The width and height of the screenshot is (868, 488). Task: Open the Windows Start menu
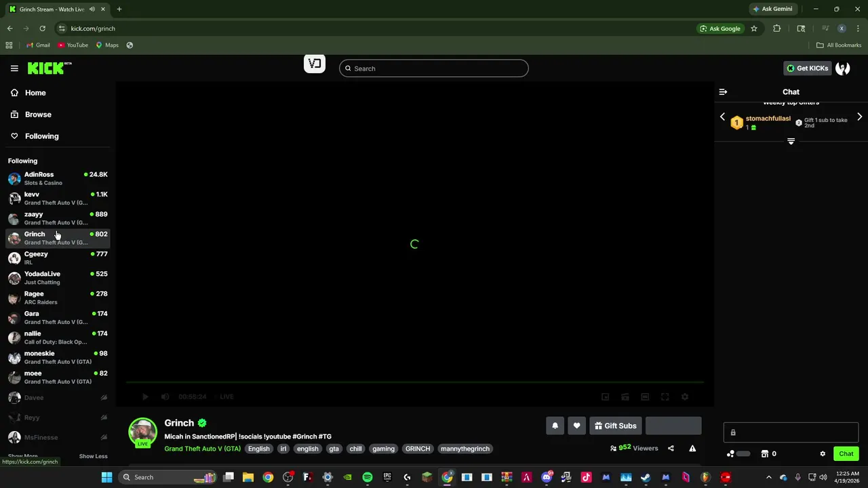[106, 477]
